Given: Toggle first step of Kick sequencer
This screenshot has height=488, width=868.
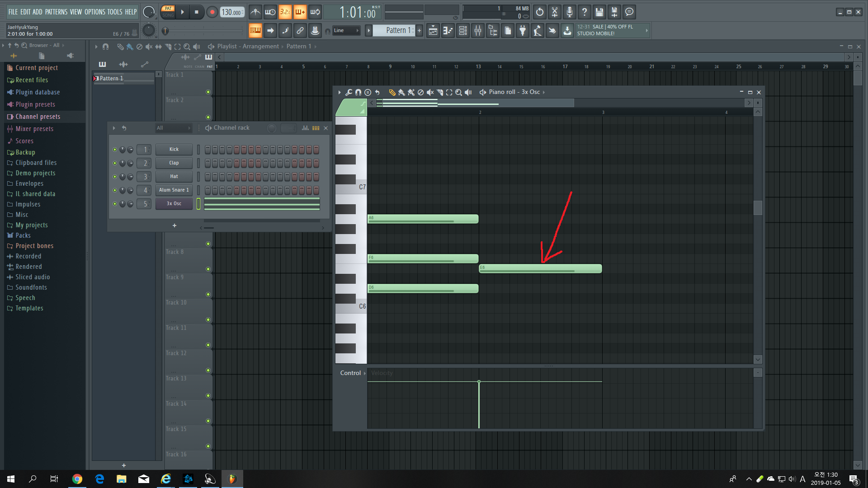Looking at the screenshot, I should (208, 150).
